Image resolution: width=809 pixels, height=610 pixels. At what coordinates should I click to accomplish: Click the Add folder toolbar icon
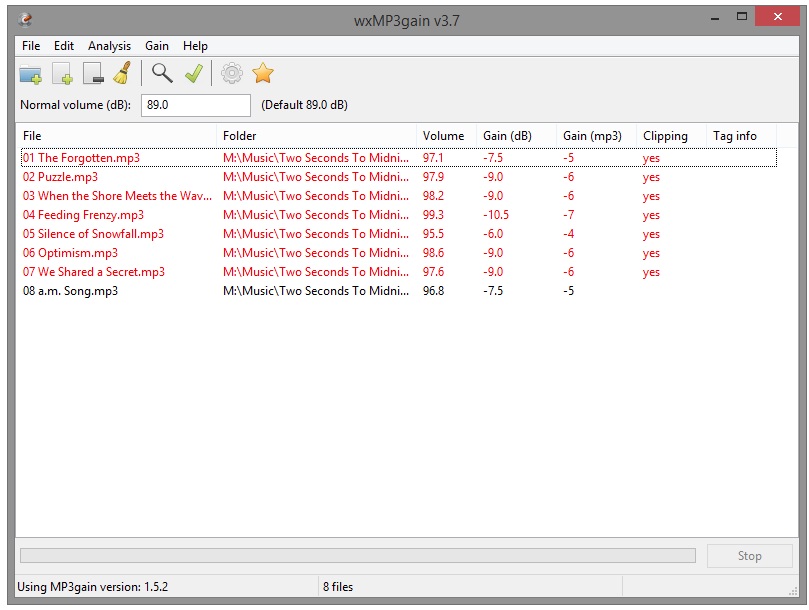pyautogui.click(x=30, y=74)
